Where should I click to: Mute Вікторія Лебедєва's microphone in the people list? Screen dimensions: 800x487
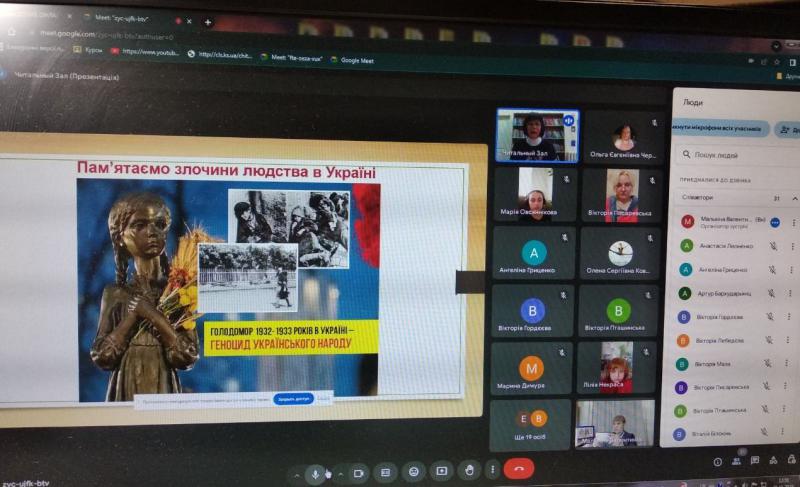(768, 340)
